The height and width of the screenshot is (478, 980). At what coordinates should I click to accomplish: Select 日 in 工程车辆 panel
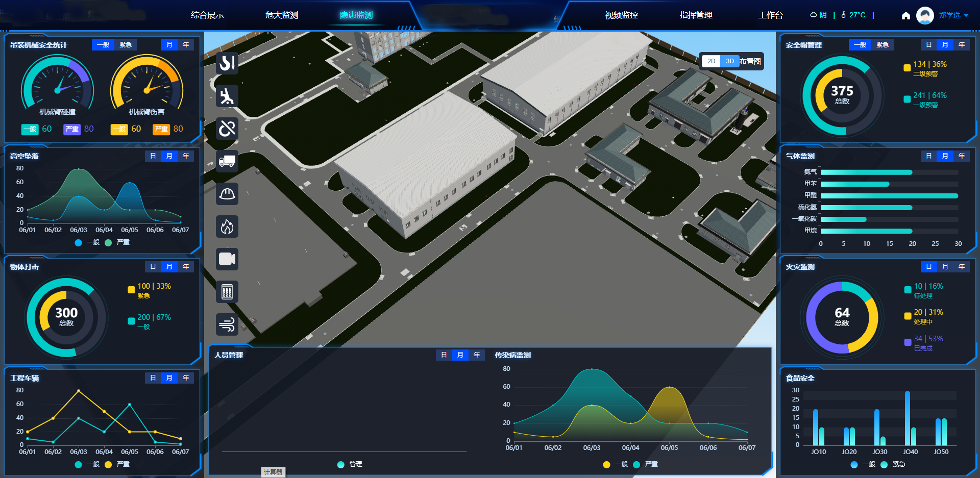pos(153,378)
